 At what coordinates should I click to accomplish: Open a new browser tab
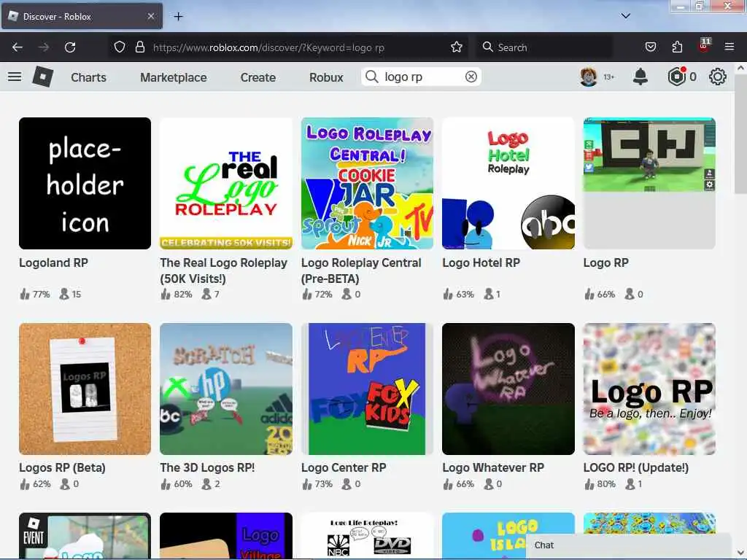click(x=178, y=17)
